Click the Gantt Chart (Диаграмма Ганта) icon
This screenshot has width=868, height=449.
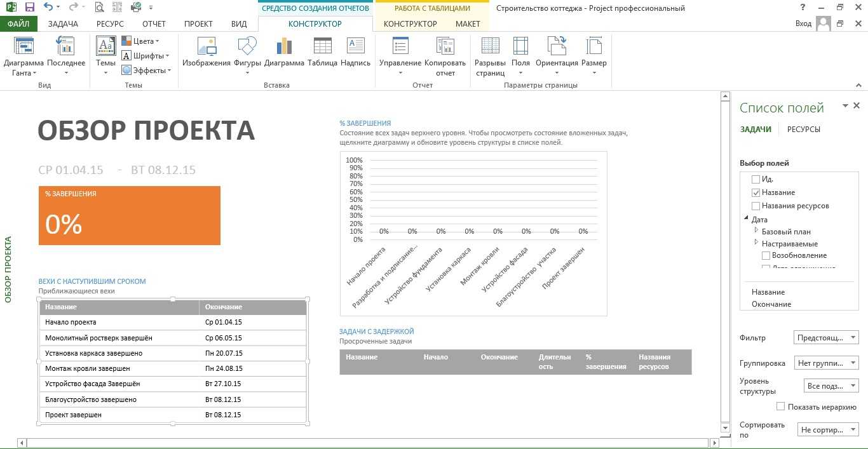[24, 48]
